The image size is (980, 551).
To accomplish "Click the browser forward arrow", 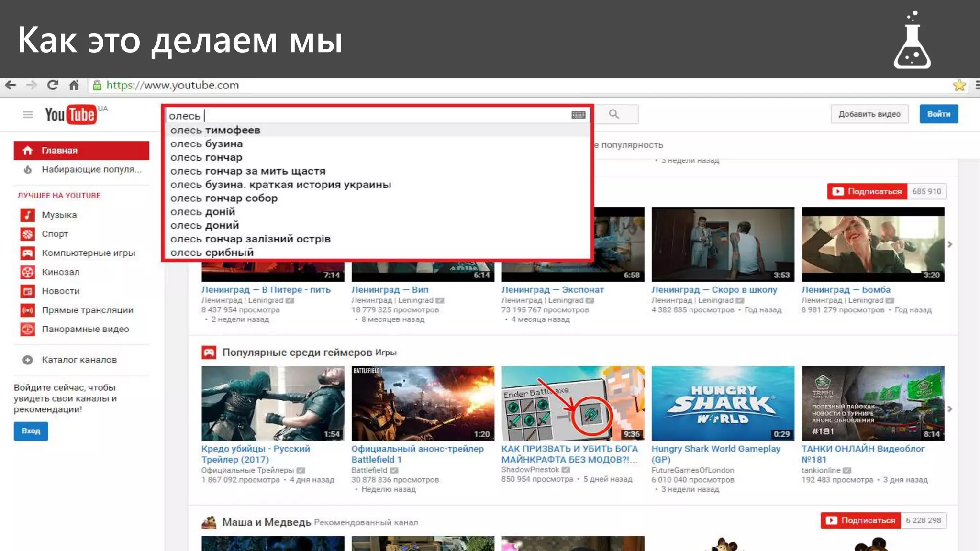I will (x=32, y=85).
